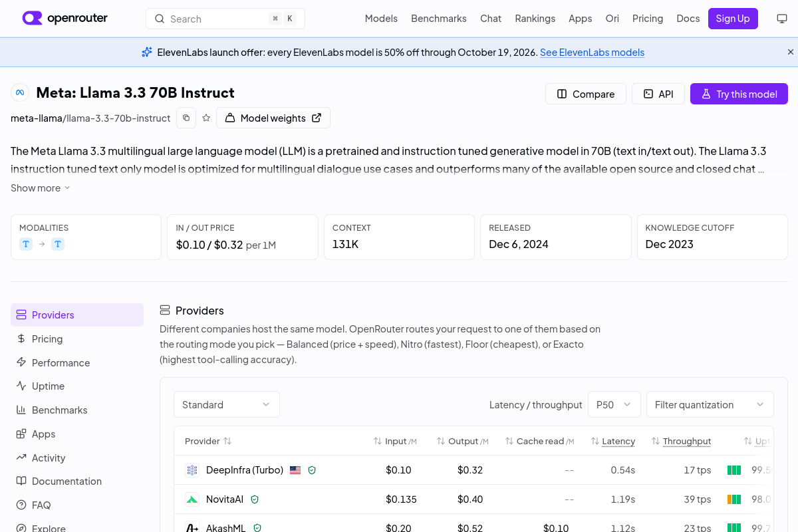Click DeepInfra's uptime bars indicator
798x532 pixels.
(x=734, y=470)
